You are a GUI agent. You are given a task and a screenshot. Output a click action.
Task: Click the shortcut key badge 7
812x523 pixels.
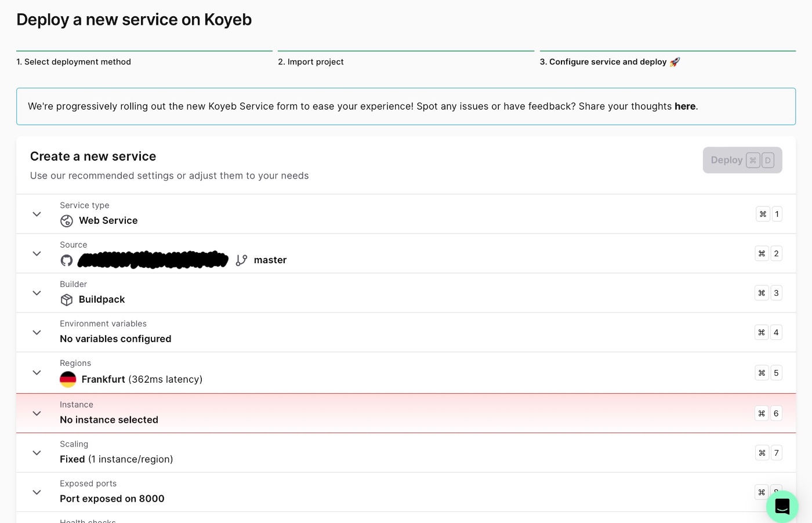[777, 453]
